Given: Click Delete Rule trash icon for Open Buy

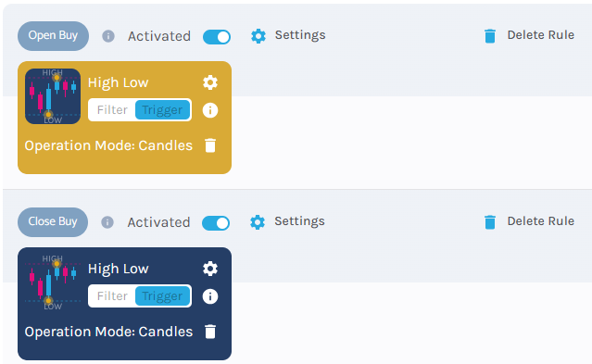Looking at the screenshot, I should (490, 36).
